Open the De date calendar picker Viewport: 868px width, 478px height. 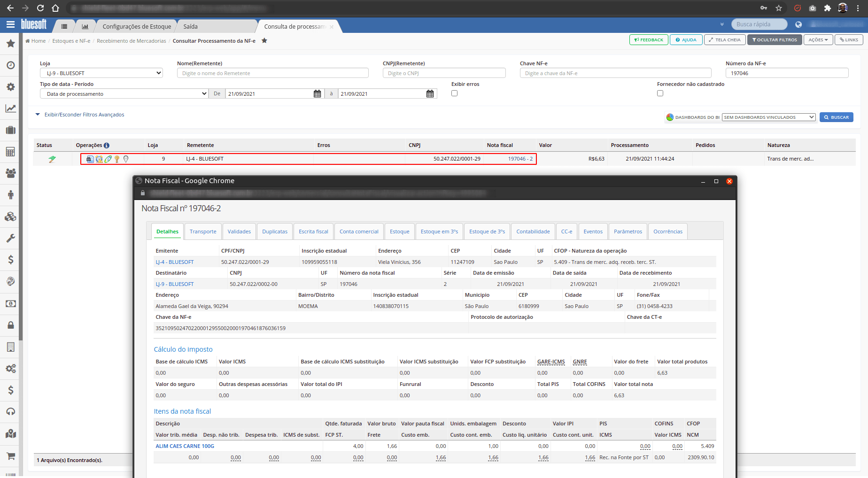(x=318, y=94)
